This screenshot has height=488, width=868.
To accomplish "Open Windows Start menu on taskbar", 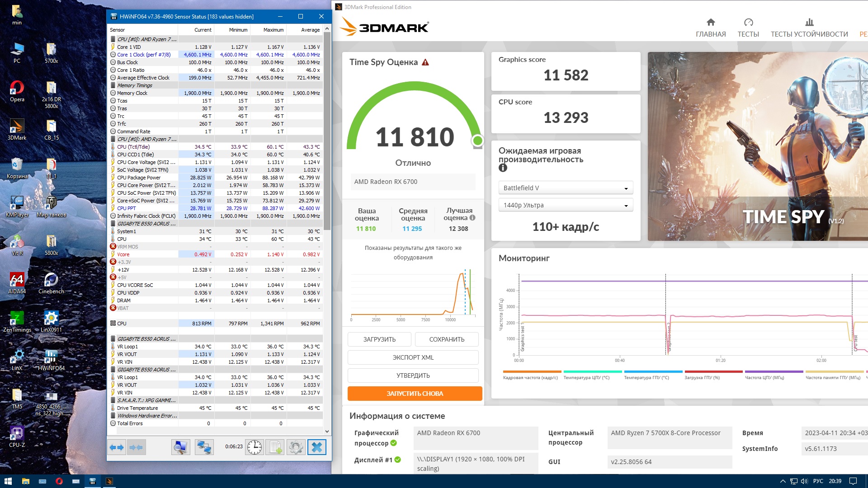I will (8, 481).
